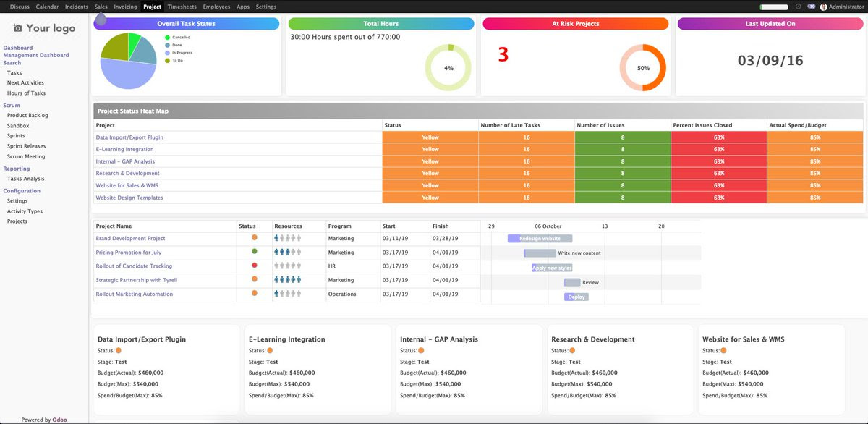Click the Write new content Gantt bar
868x424 pixels.
pyautogui.click(x=540, y=253)
